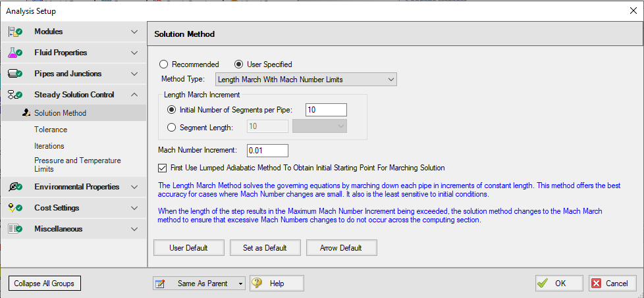Expand the Fluid Properties group chevron

coord(134,53)
